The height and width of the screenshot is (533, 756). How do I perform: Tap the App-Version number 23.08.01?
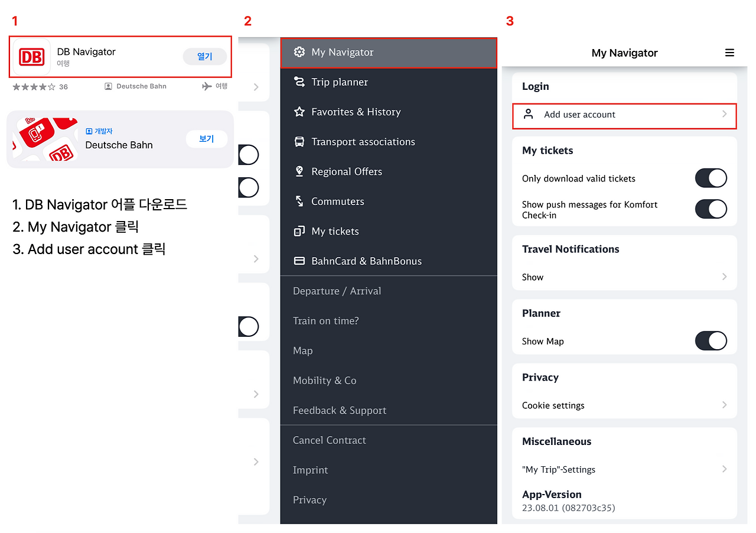569,508
